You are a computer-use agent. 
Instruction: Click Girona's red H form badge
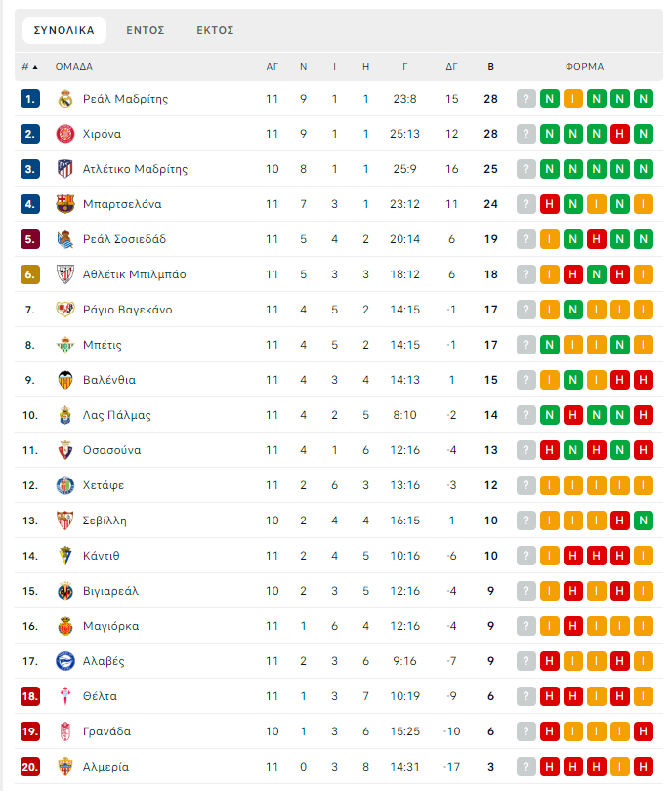(x=620, y=134)
